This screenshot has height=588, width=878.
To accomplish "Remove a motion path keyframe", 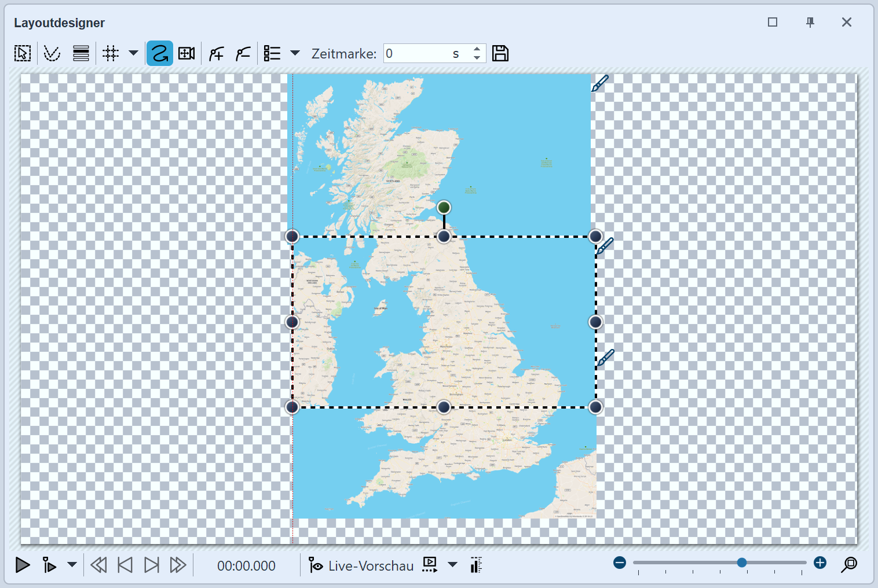I will (x=243, y=54).
